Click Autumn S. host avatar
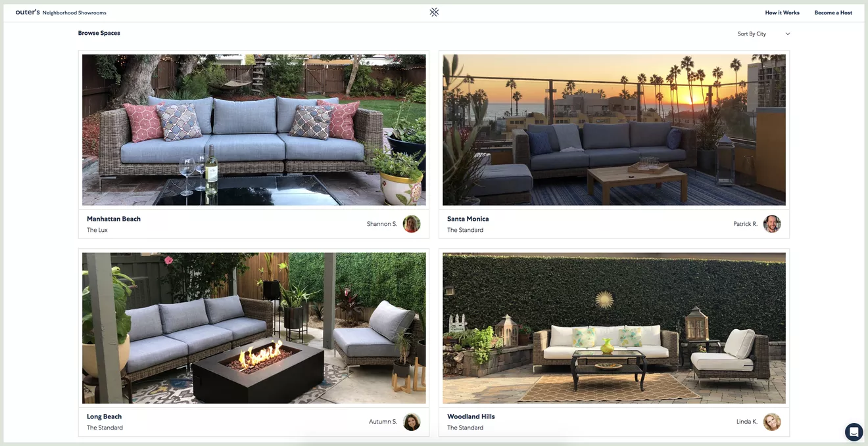 click(x=412, y=422)
